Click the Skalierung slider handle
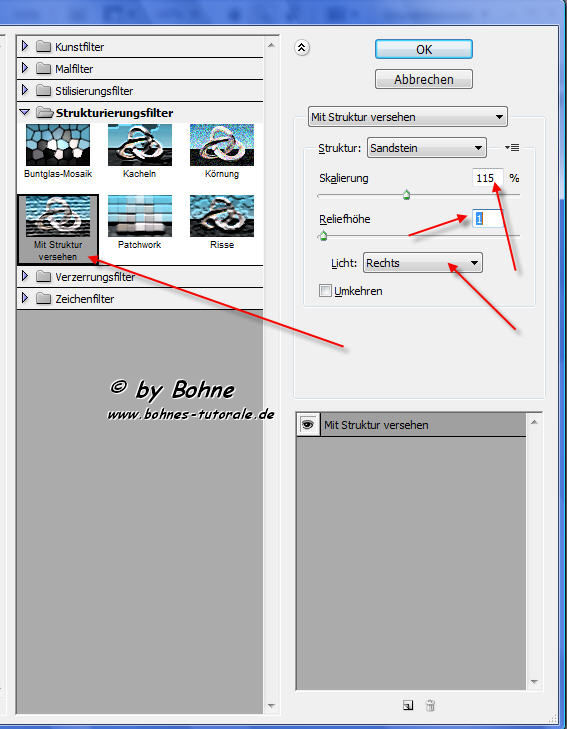 tap(407, 195)
